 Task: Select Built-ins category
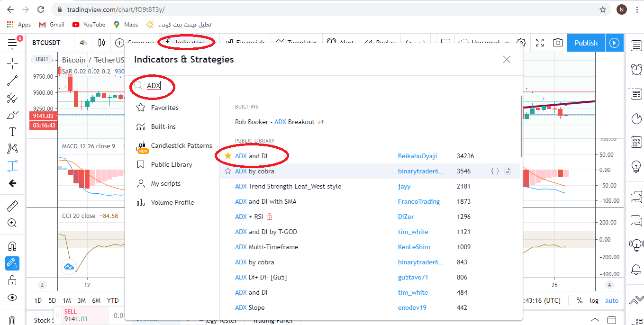[172, 126]
